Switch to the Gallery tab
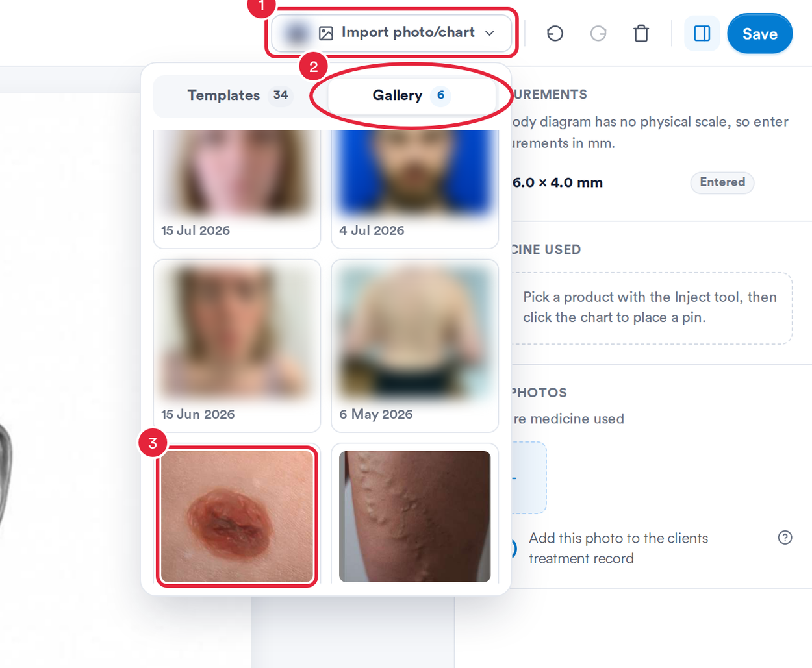The image size is (812, 668). (411, 95)
